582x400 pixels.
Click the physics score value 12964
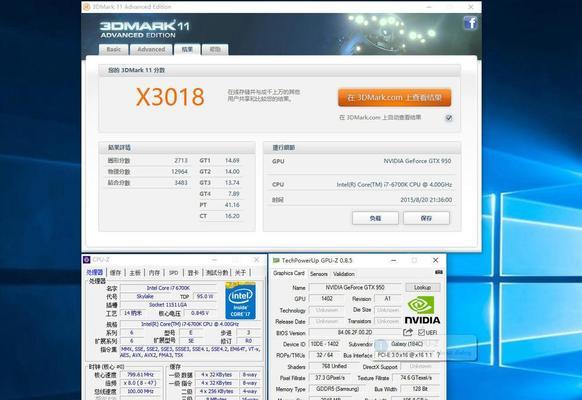tap(179, 172)
